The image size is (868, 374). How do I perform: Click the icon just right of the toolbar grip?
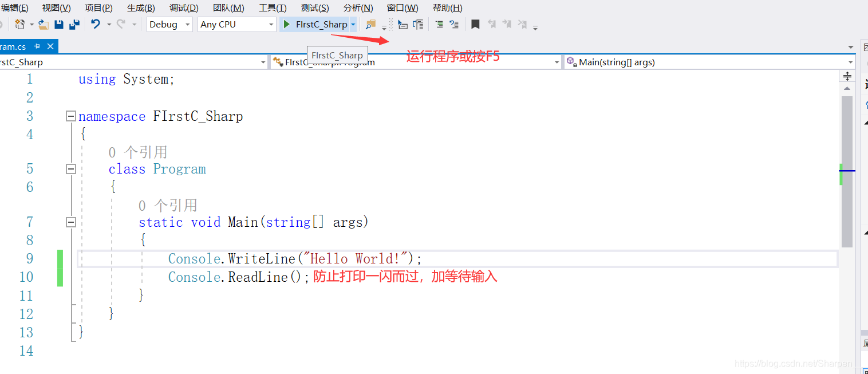pos(403,24)
